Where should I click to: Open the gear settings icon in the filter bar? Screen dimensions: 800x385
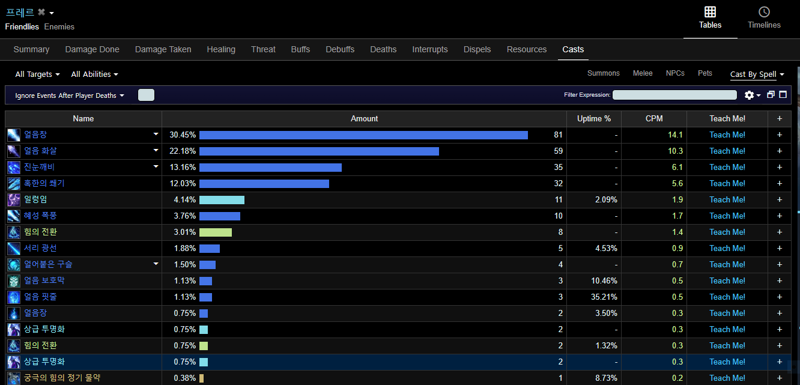pyautogui.click(x=749, y=95)
